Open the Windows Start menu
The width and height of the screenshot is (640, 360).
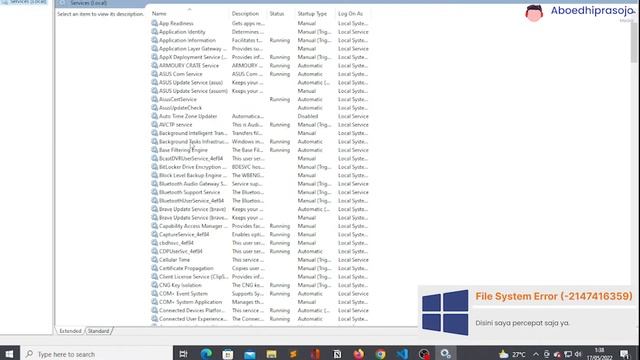(9, 354)
